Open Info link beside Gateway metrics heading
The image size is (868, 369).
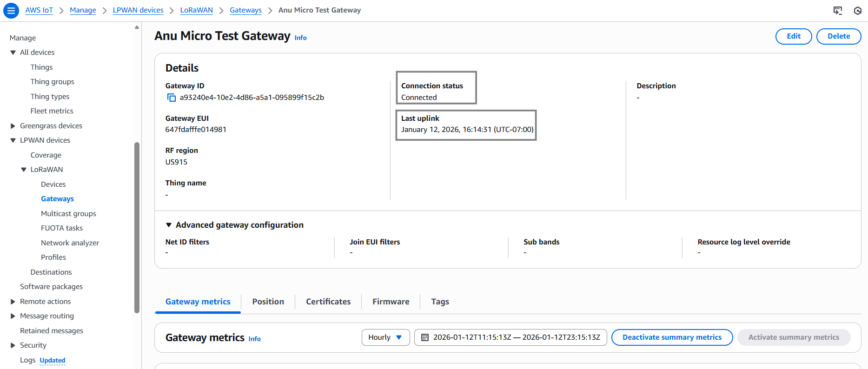pos(254,339)
